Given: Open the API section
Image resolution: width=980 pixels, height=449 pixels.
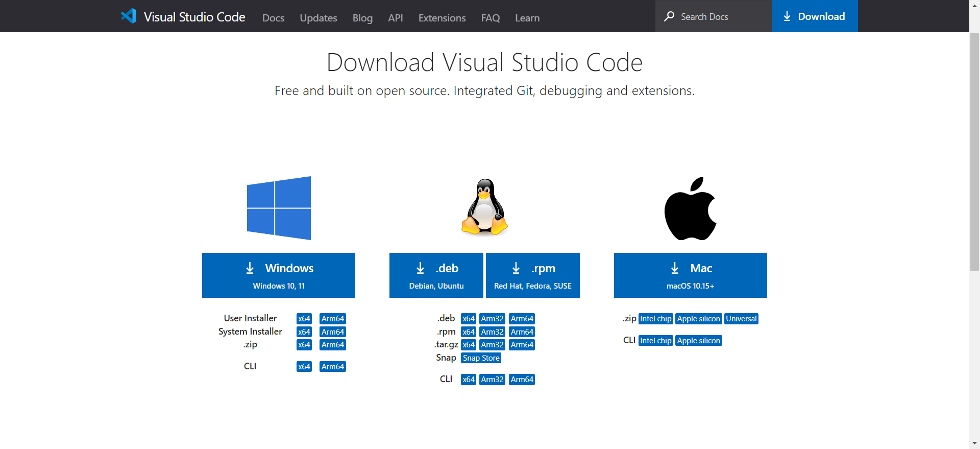Looking at the screenshot, I should point(396,18).
